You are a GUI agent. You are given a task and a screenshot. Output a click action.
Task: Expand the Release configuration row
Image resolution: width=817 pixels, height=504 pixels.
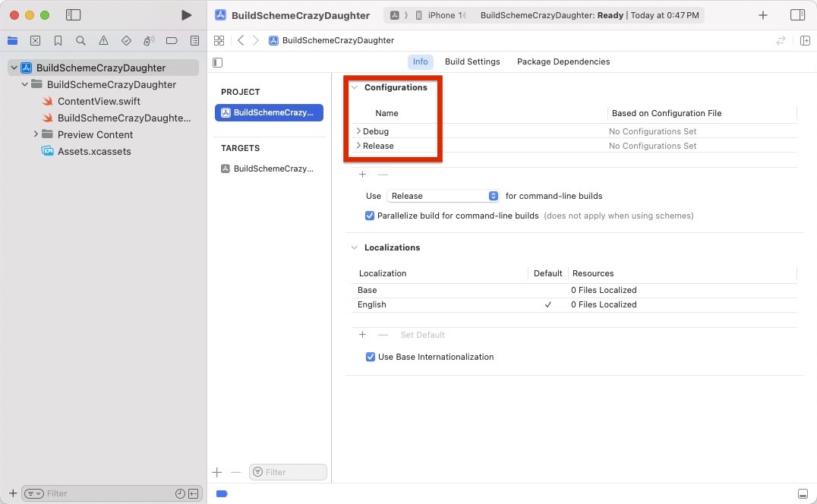point(358,146)
